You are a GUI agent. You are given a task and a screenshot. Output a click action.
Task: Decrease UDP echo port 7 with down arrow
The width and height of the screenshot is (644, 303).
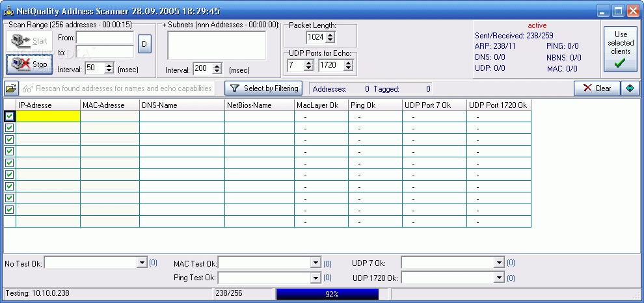[309, 68]
